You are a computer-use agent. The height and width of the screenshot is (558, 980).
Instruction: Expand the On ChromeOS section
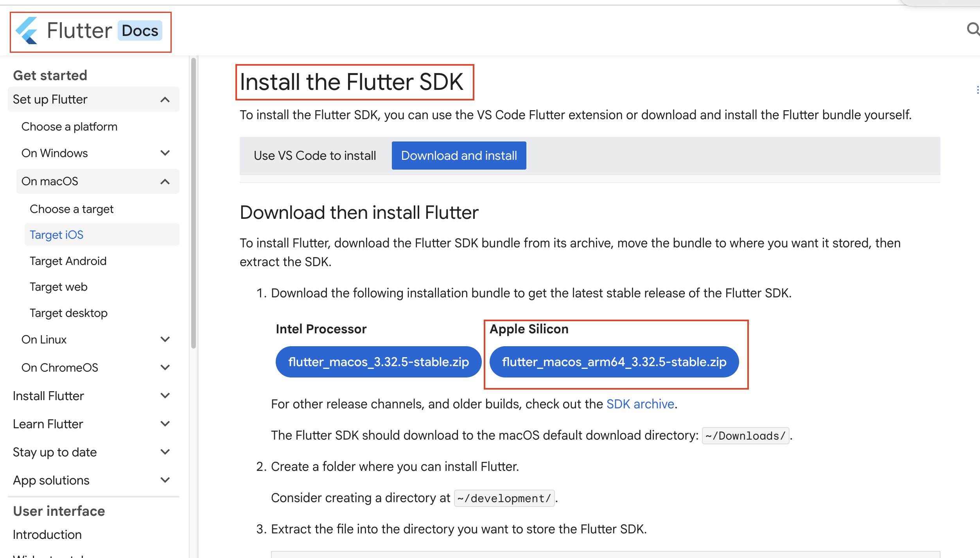[x=165, y=367]
